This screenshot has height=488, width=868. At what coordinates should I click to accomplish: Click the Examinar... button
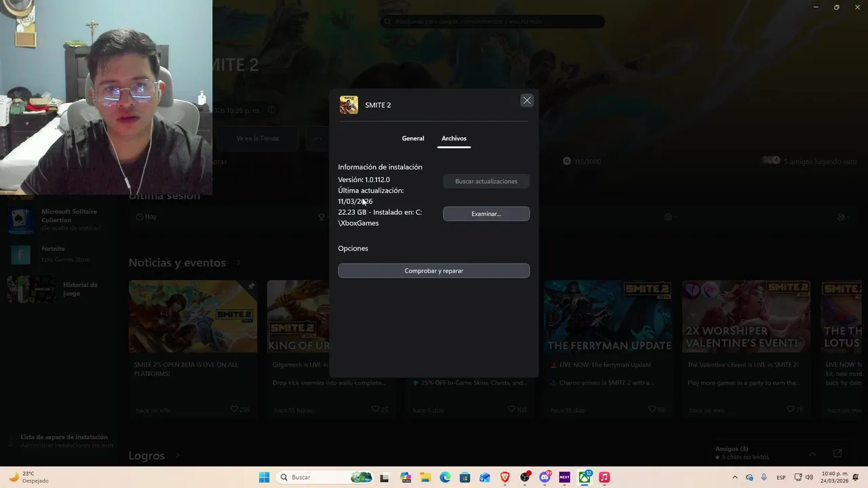pyautogui.click(x=486, y=213)
